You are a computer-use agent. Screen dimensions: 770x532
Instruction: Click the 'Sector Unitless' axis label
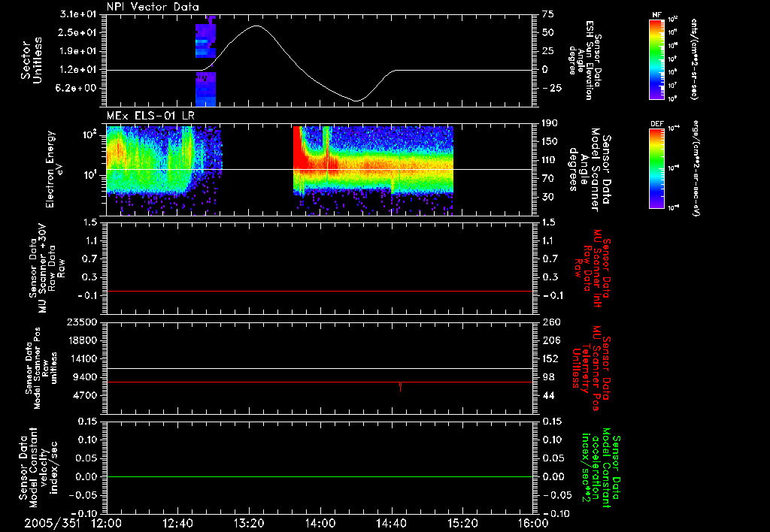click(x=32, y=60)
